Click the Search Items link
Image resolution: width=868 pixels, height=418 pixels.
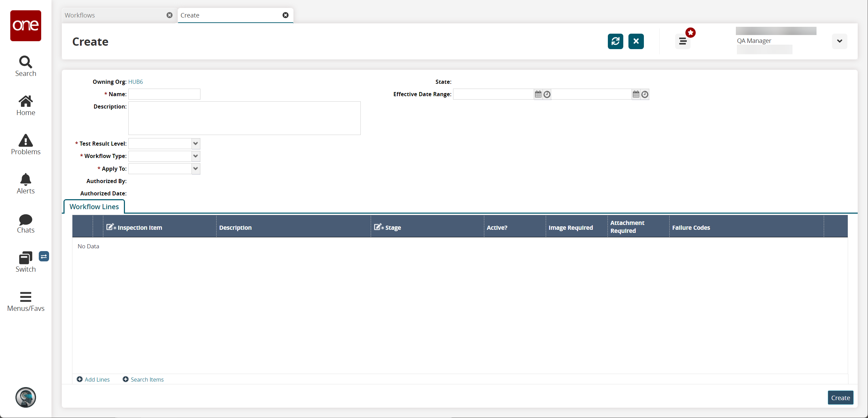(x=147, y=380)
